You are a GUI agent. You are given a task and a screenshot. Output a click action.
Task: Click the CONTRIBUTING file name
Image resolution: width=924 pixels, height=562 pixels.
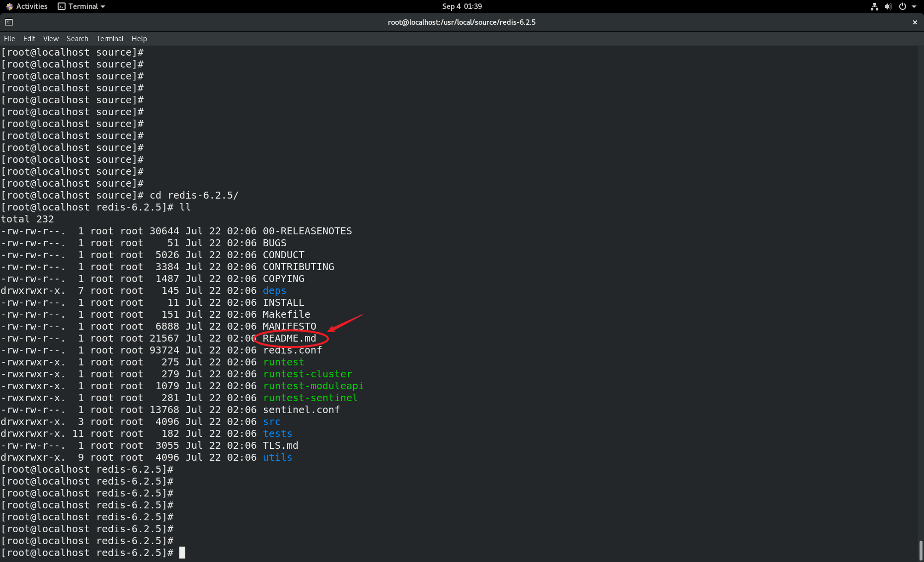pos(299,267)
